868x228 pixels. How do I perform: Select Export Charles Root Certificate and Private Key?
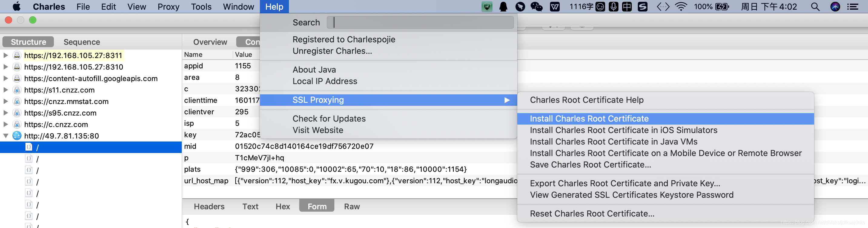click(x=665, y=183)
